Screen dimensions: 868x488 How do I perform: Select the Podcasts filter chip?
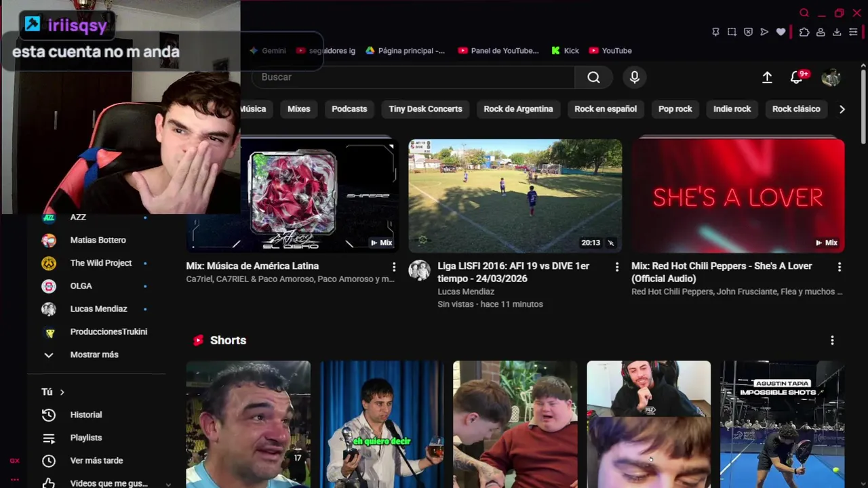tap(349, 109)
